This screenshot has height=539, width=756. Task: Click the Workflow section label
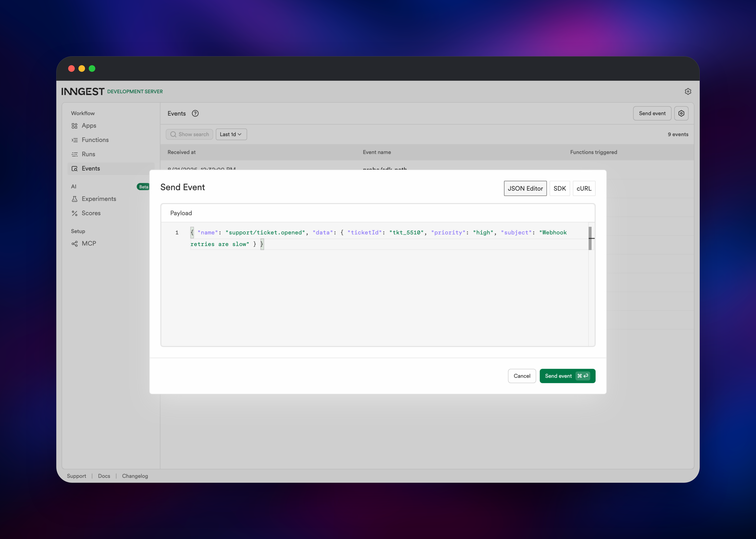83,114
